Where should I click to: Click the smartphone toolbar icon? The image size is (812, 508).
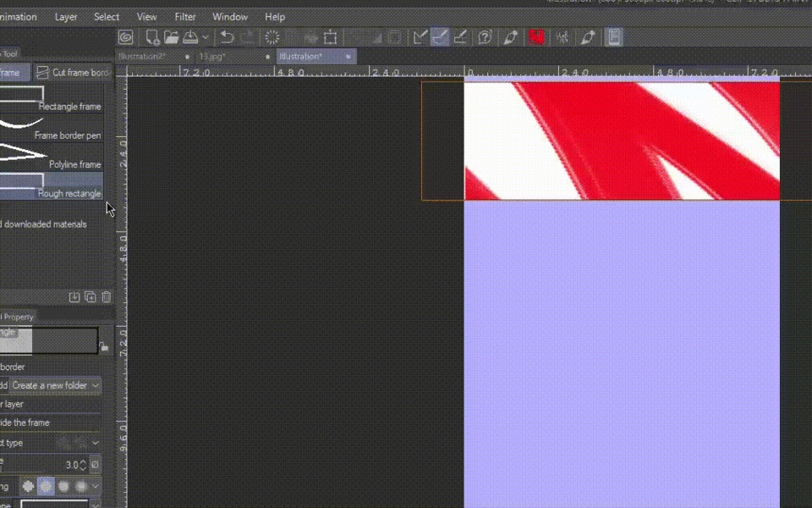(614, 37)
